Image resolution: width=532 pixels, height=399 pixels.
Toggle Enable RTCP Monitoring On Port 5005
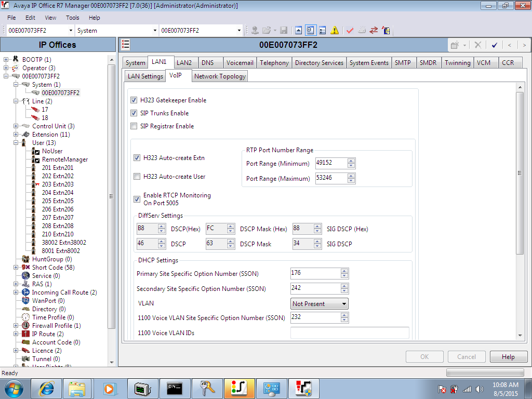click(137, 199)
